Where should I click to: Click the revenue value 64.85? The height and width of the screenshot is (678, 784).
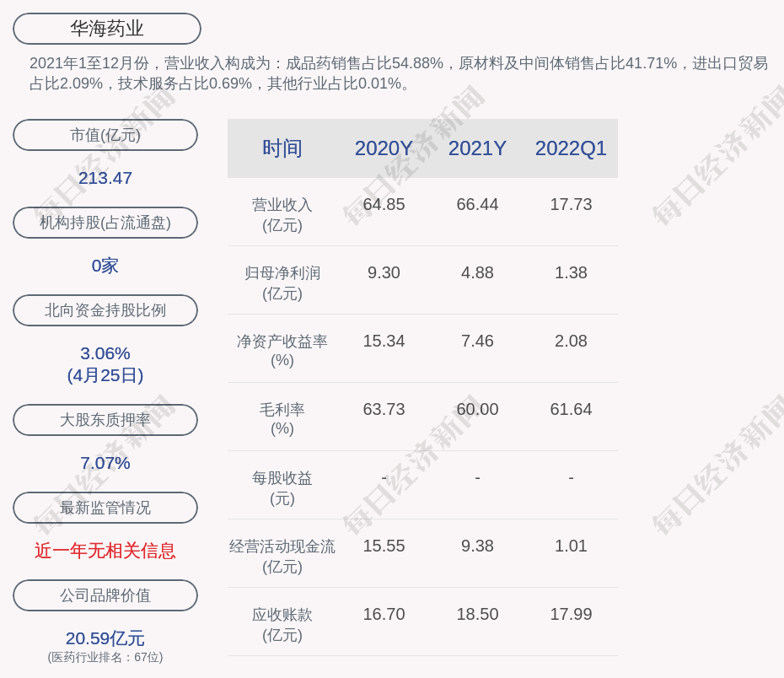384,205
